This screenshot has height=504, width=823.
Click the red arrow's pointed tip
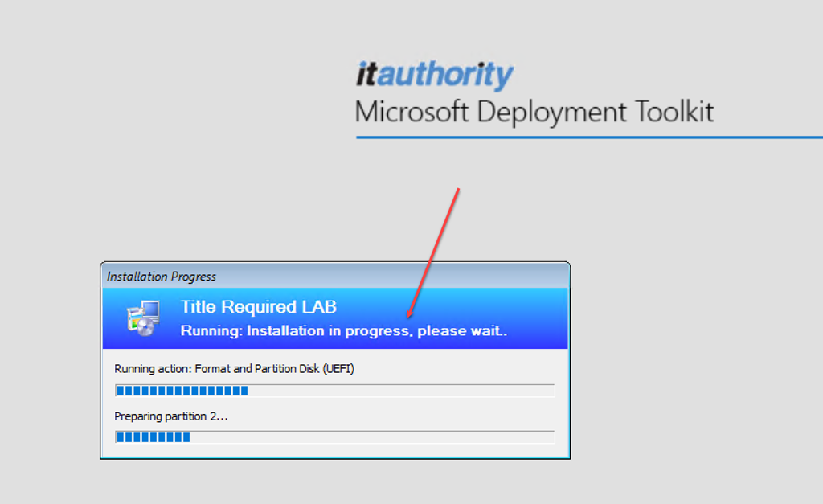pos(410,316)
